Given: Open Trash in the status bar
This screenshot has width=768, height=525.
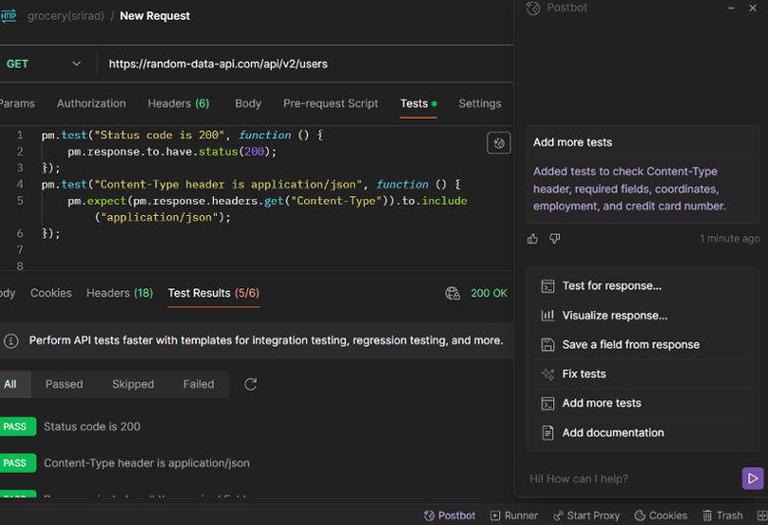Looking at the screenshot, I should coord(722,515).
